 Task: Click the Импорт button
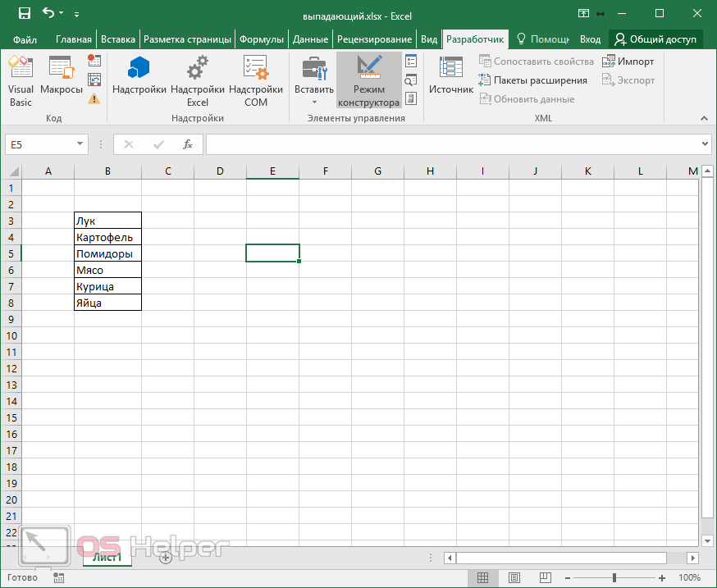pyautogui.click(x=628, y=62)
